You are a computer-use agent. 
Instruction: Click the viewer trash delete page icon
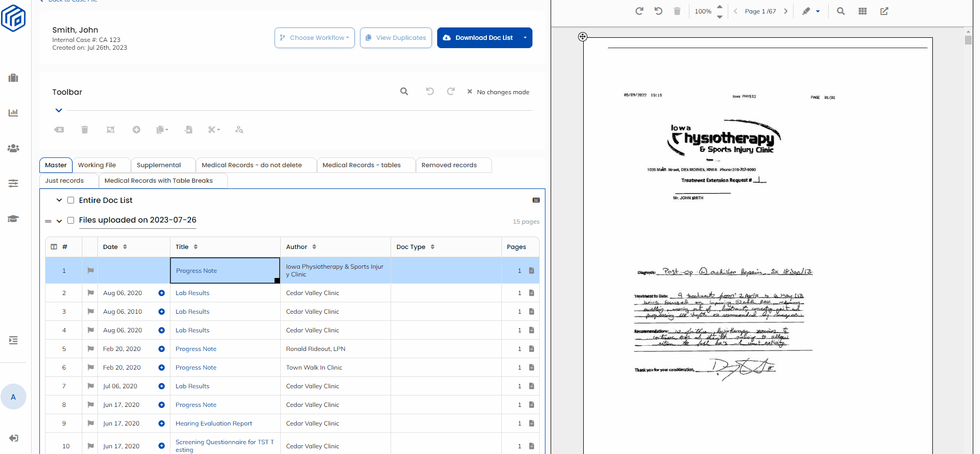click(x=677, y=11)
